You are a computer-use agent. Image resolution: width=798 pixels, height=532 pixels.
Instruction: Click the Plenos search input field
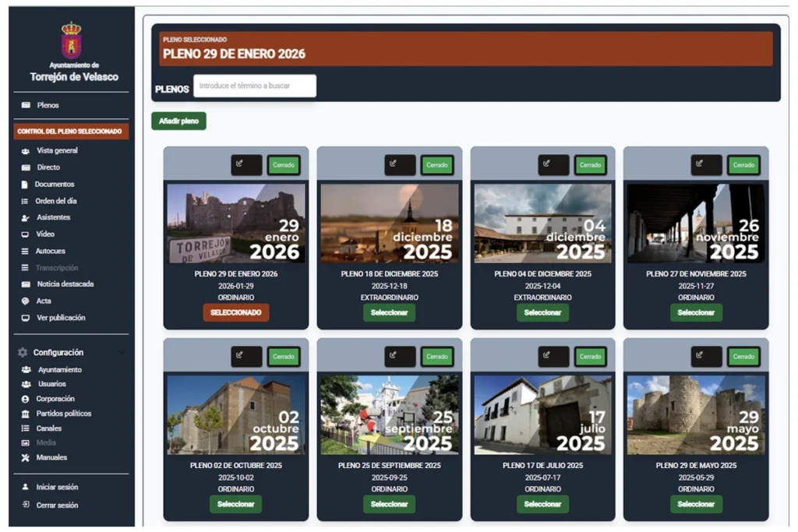(x=255, y=86)
